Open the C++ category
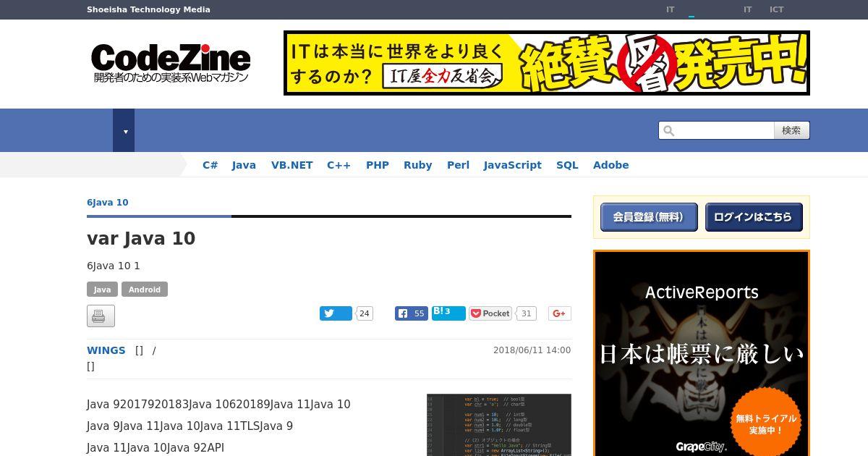 click(339, 165)
